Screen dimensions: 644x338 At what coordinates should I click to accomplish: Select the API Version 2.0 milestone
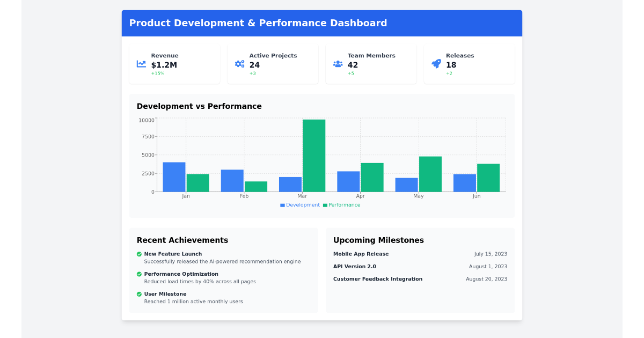click(355, 266)
